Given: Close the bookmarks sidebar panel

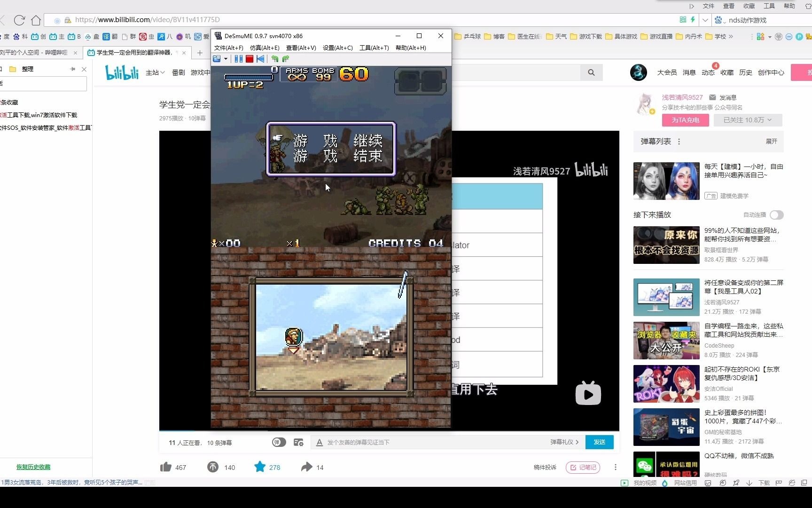Looking at the screenshot, I should [84, 69].
